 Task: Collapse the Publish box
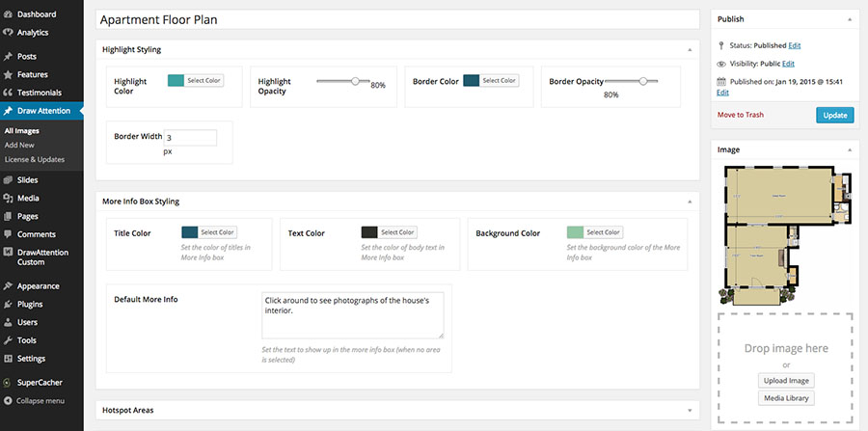[x=850, y=18]
